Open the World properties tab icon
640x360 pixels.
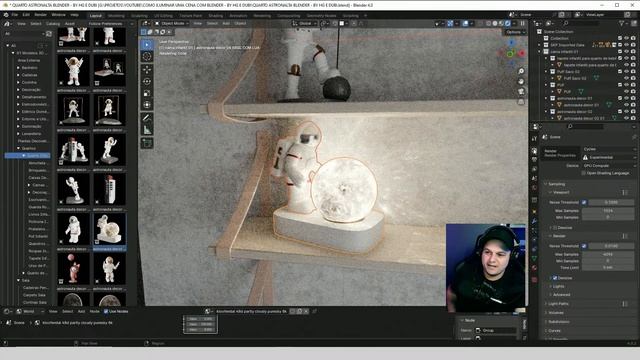click(534, 189)
